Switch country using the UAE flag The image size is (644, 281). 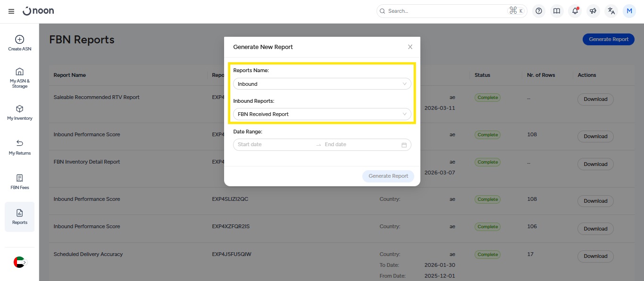point(19,262)
